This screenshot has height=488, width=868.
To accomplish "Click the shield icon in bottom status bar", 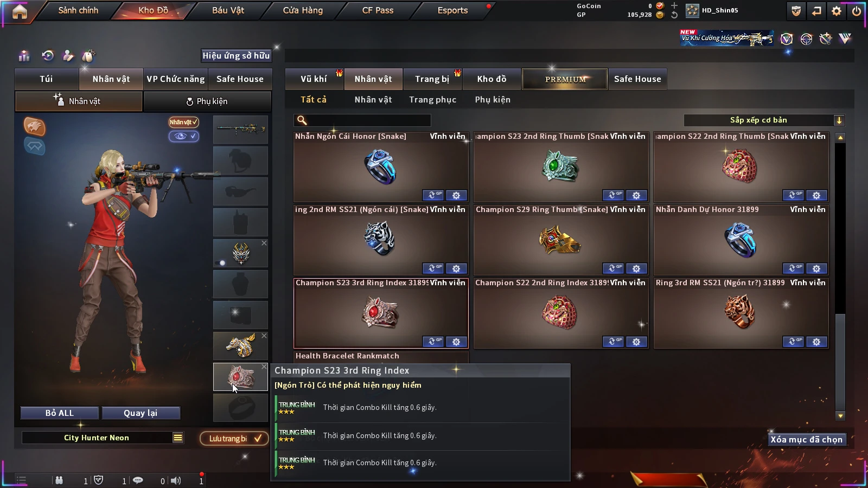I will 99,480.
